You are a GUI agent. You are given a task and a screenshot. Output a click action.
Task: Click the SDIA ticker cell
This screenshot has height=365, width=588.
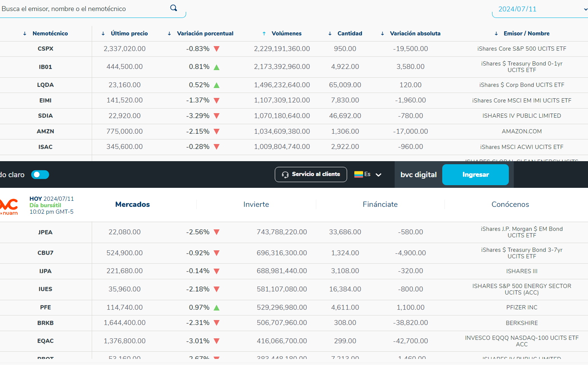[x=45, y=116]
